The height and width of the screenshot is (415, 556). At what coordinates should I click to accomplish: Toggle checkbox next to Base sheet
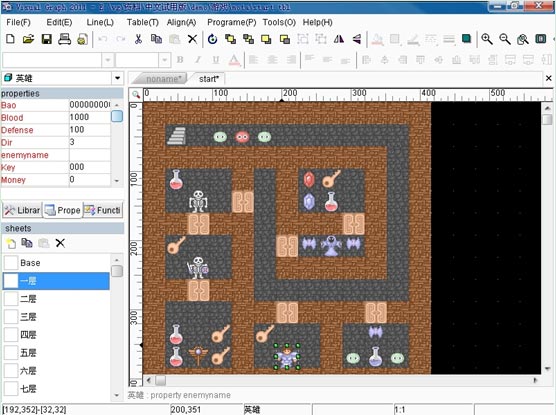(x=11, y=263)
